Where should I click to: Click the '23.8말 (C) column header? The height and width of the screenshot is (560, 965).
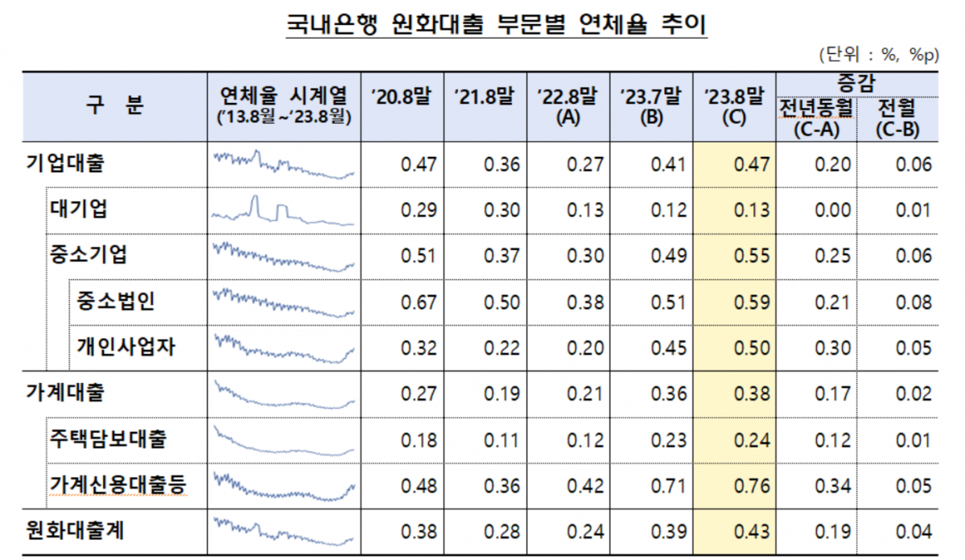[734, 106]
